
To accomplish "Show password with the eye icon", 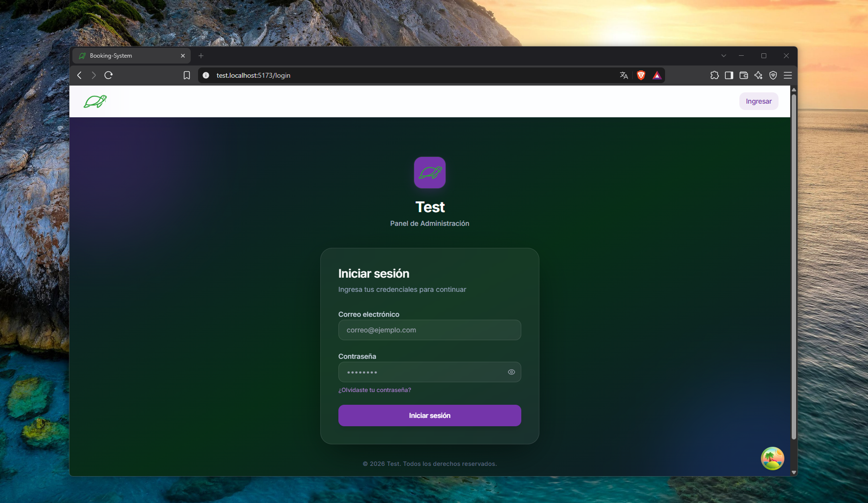I will 512,372.
